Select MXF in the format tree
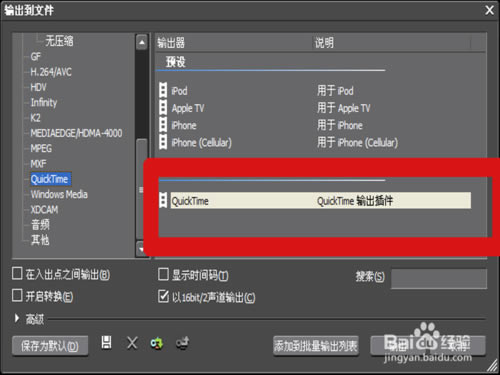Screen dimensions: 500x375 (38, 164)
